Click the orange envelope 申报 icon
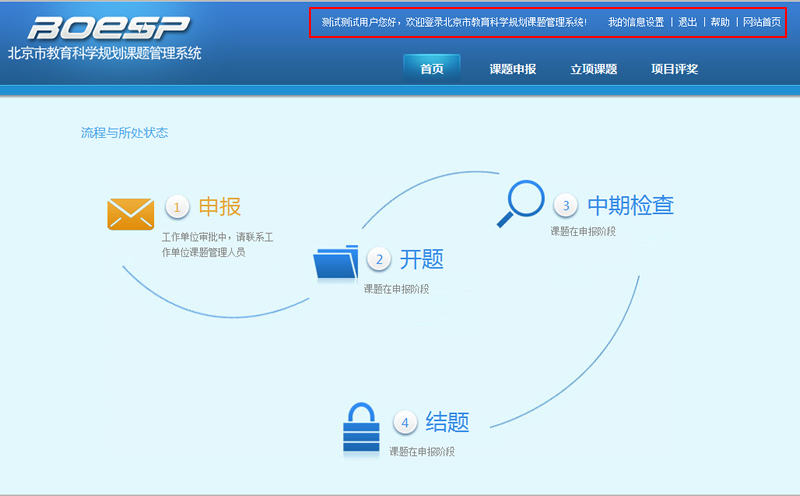The image size is (800, 496). click(130, 214)
